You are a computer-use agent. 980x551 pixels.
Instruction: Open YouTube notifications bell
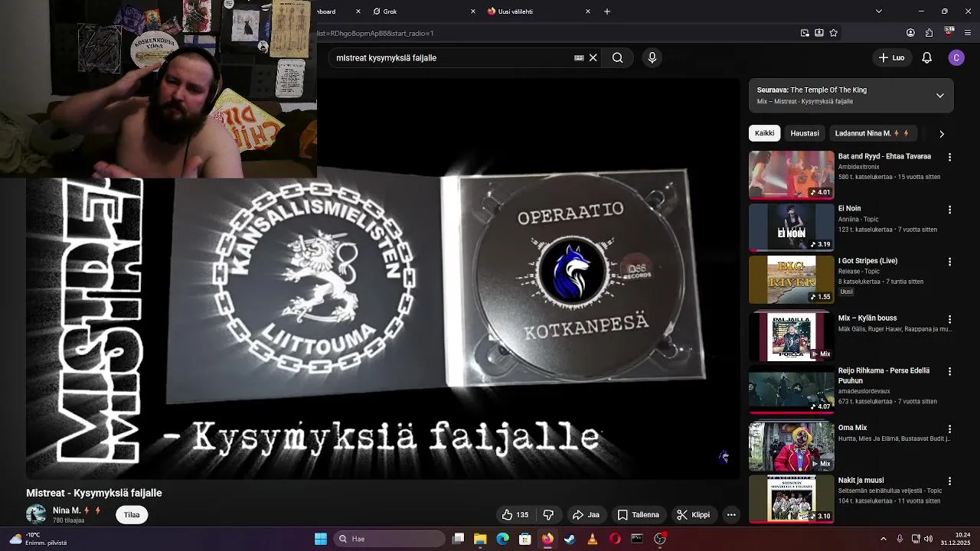[x=926, y=57]
